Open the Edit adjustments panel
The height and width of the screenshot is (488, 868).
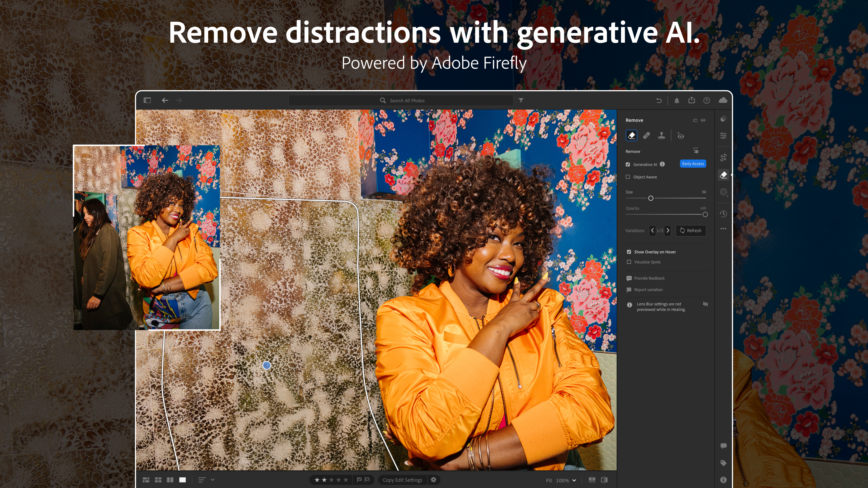(x=724, y=135)
